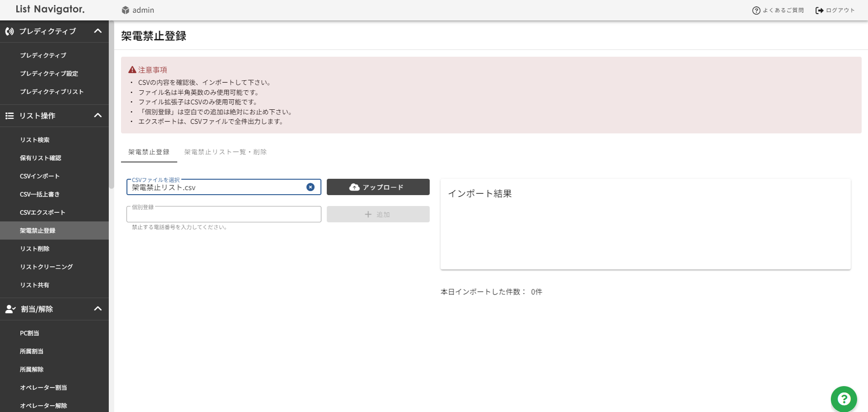Click the 注意事項 warning triangle icon

(x=132, y=69)
